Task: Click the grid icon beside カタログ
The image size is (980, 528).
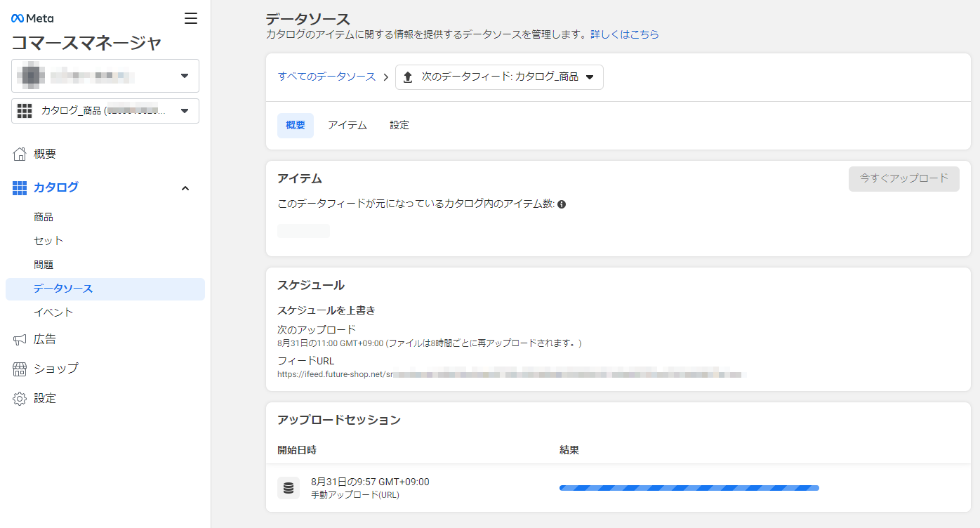Action: [20, 187]
